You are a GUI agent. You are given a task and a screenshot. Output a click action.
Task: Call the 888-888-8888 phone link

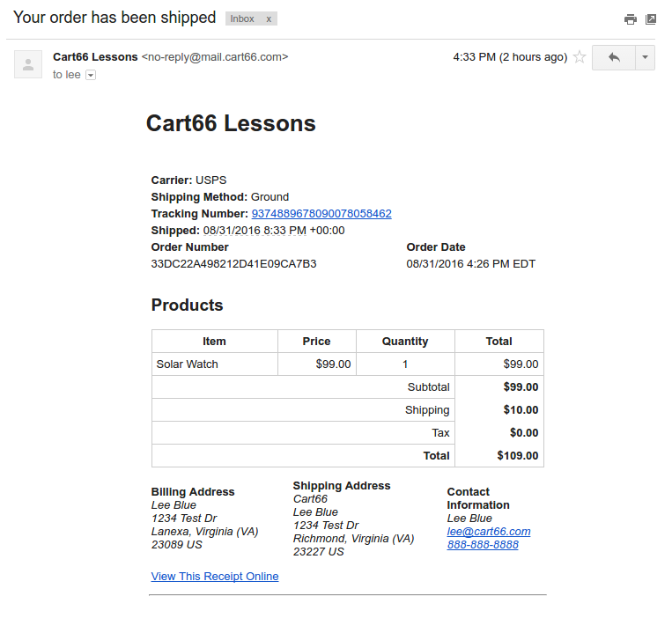point(483,545)
